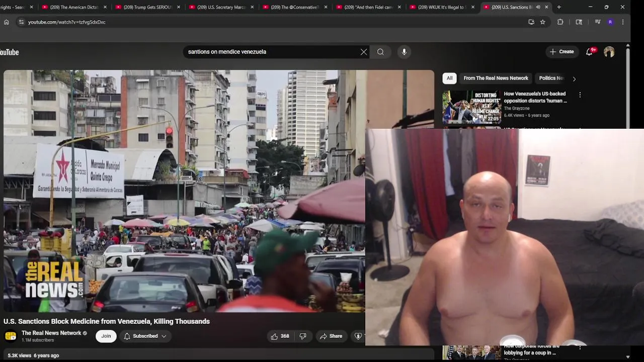Select the 'Politics News' filter chip
The width and height of the screenshot is (644, 362).
551,78
